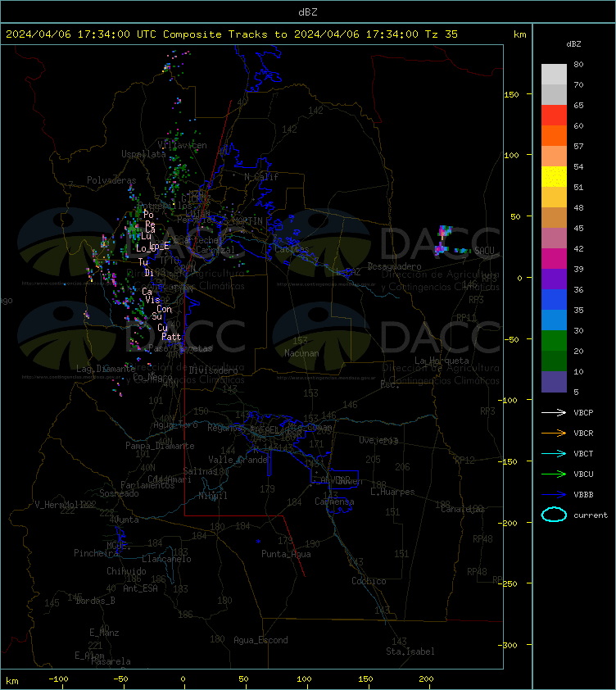Click the 'VBBB' legend label

[x=583, y=494]
